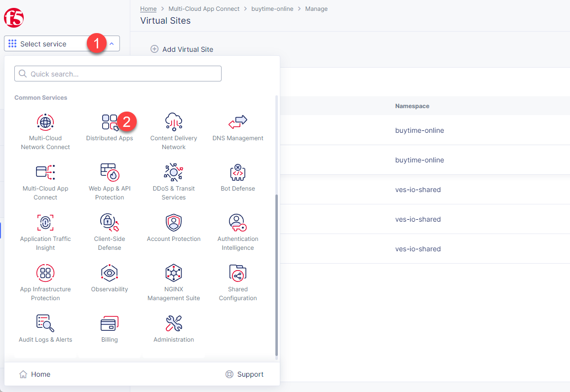
Task: Open DNS Management service
Action: tap(238, 127)
